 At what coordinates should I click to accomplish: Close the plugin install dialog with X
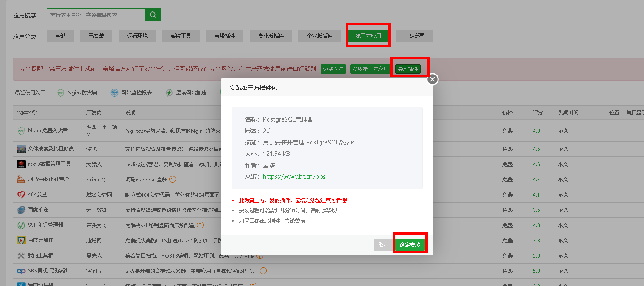click(432, 79)
